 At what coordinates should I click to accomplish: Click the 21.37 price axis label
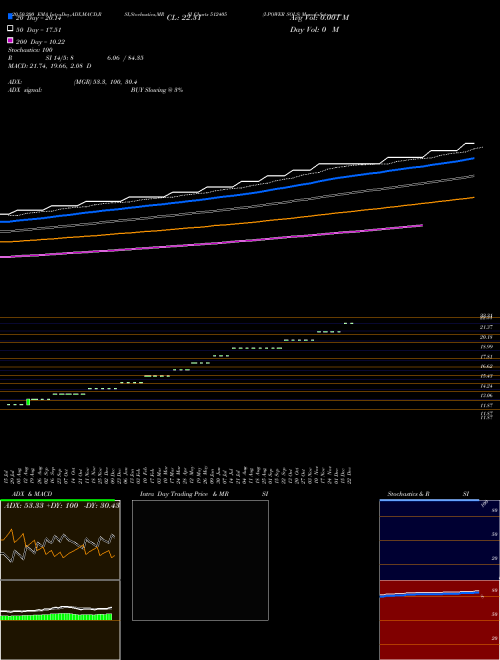click(x=487, y=327)
